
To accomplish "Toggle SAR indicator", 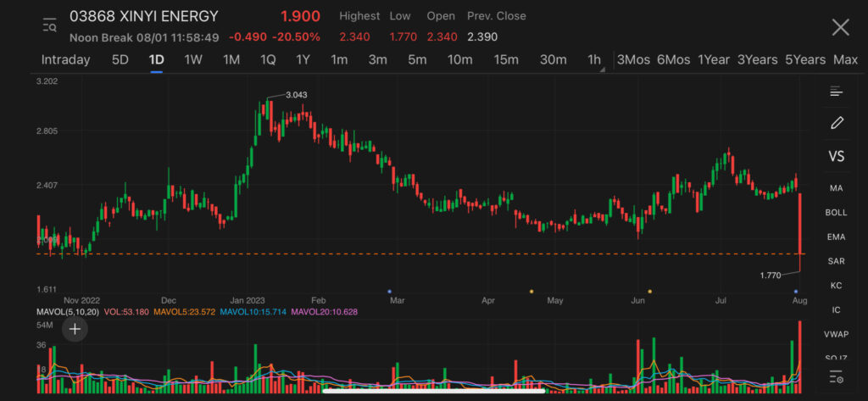I will tap(836, 261).
